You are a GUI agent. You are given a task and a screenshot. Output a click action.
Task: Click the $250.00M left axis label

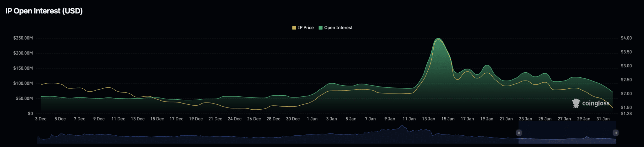click(23, 38)
